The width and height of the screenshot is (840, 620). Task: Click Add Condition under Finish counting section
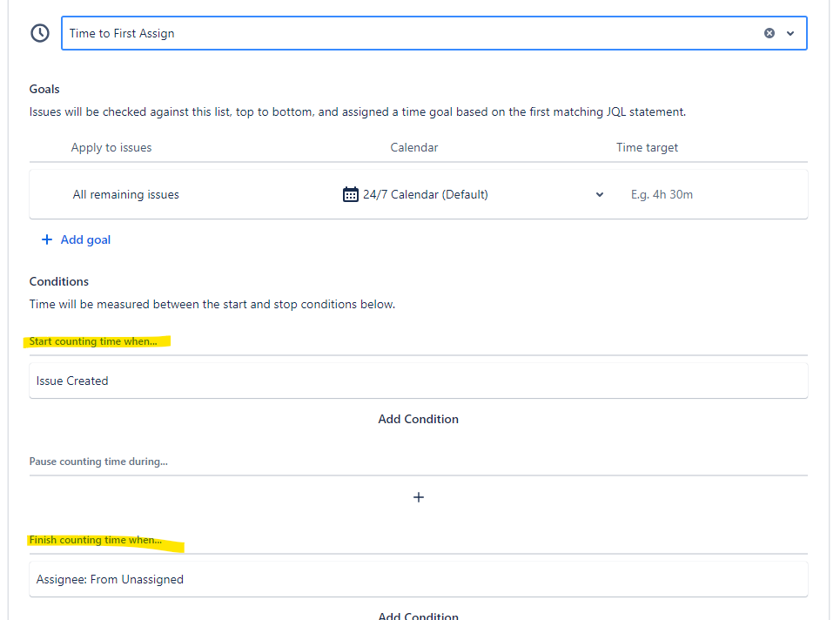419,615
